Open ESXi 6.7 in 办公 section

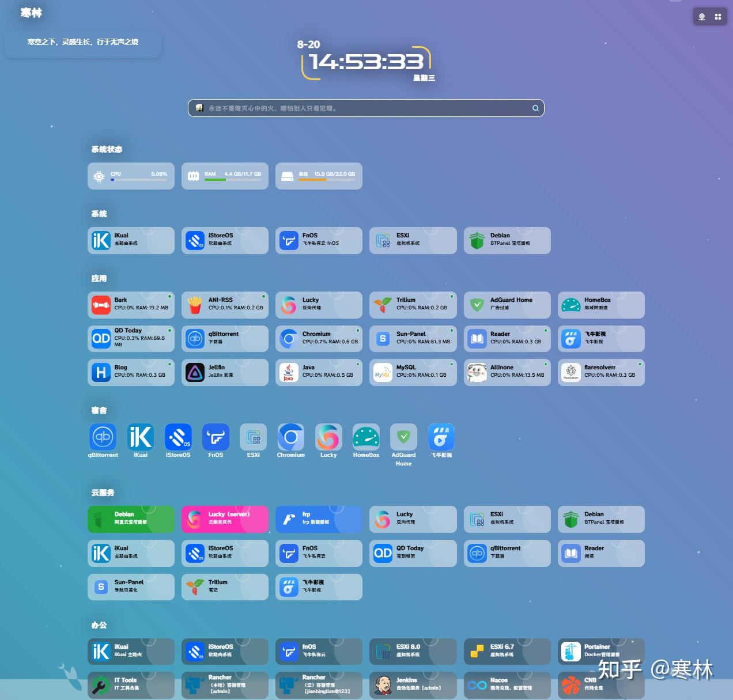click(x=507, y=652)
